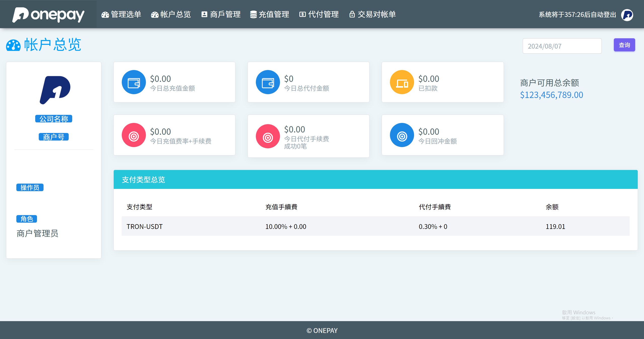The image size is (644, 339).
Task: Open 交易对帐单 in navigation
Action: pos(373,14)
